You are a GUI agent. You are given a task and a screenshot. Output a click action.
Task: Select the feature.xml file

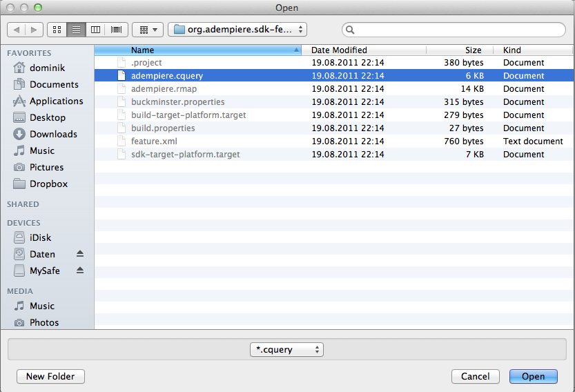tap(334, 141)
